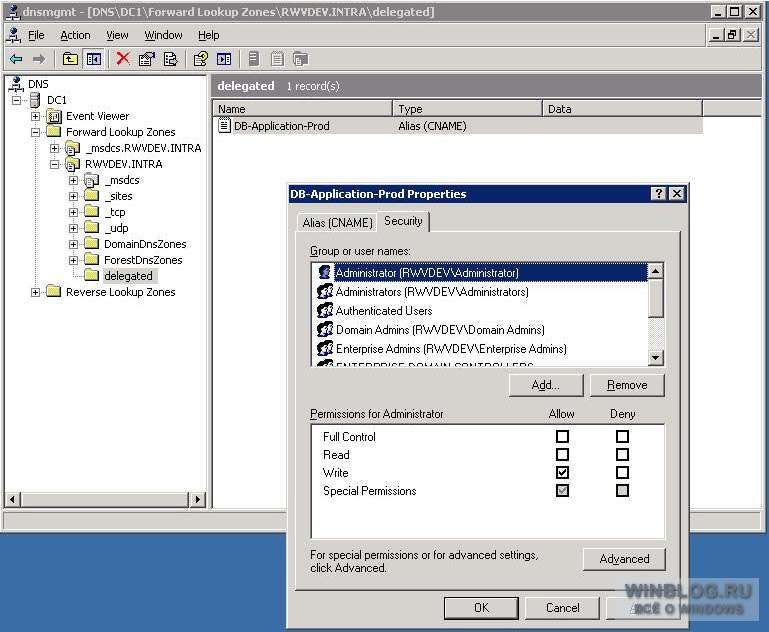Click the user list scroll up arrow
Viewport: 769px width, 632px height.
(656, 271)
